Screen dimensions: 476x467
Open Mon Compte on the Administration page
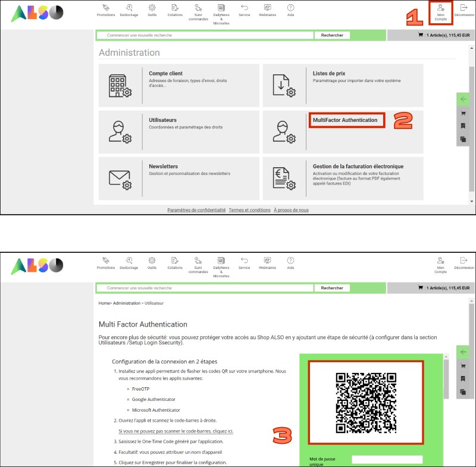(441, 12)
